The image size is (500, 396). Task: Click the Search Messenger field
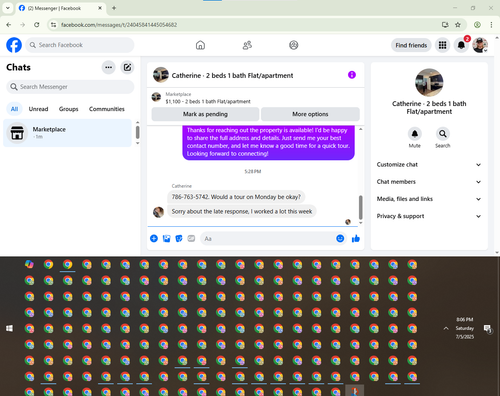(x=70, y=87)
